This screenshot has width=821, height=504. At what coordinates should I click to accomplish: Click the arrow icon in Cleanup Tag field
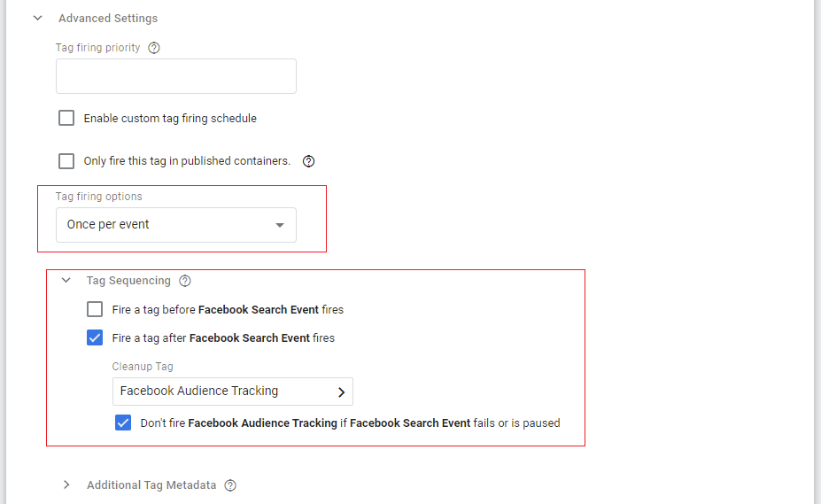pyautogui.click(x=341, y=392)
